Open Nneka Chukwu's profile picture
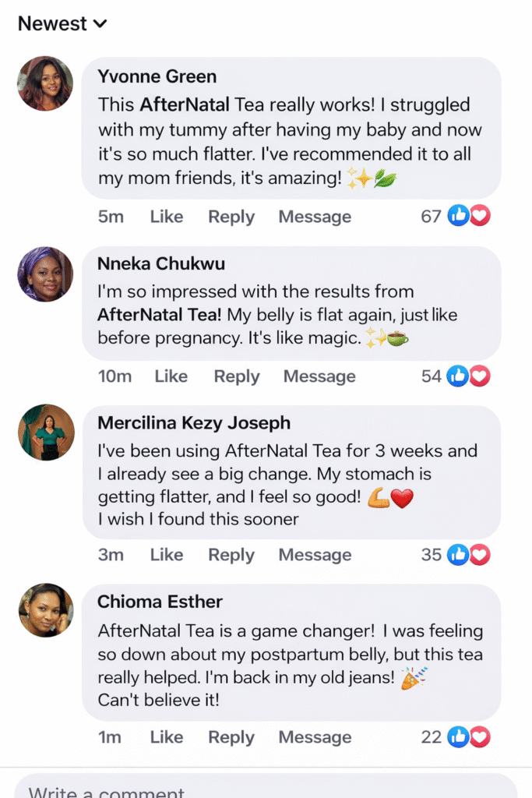This screenshot has height=798, width=532. (x=45, y=274)
